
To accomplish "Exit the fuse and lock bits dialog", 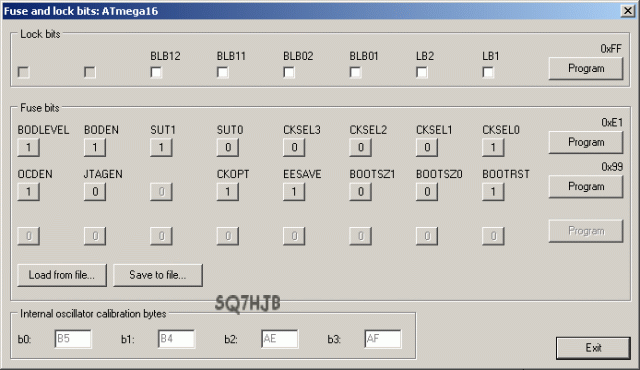I will 593,348.
